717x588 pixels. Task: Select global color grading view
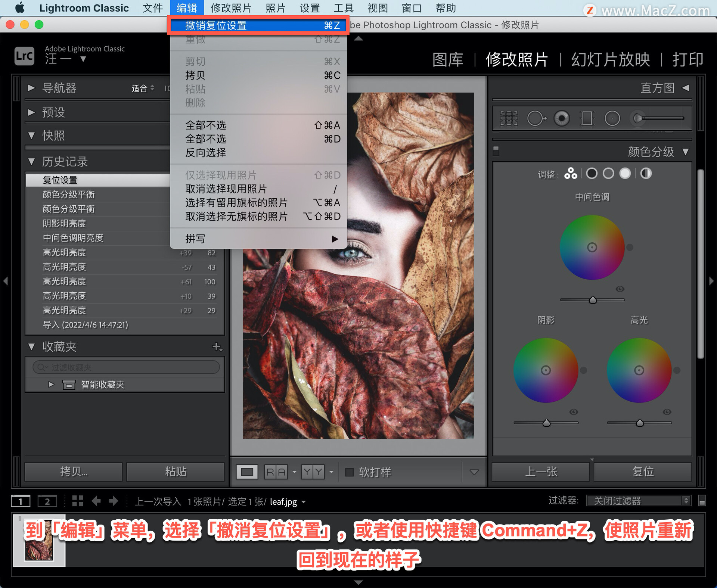[x=646, y=174]
